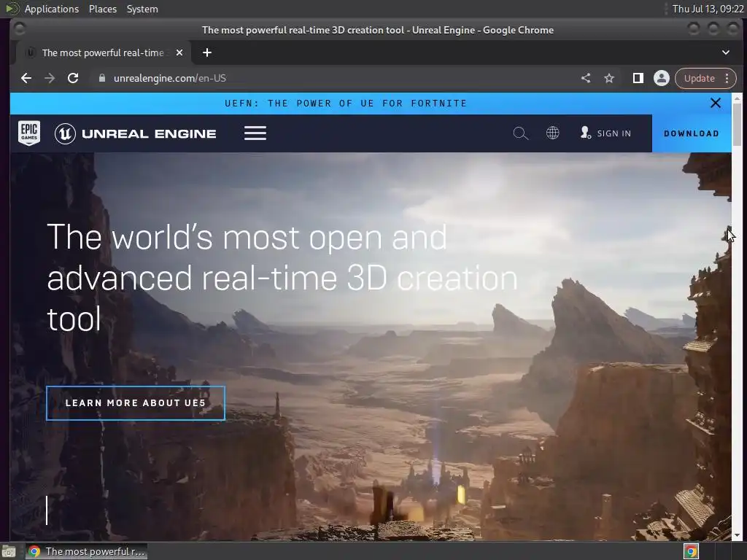The height and width of the screenshot is (560, 747).
Task: Click the Chrome taskbar window entry
Action: [x=87, y=551]
